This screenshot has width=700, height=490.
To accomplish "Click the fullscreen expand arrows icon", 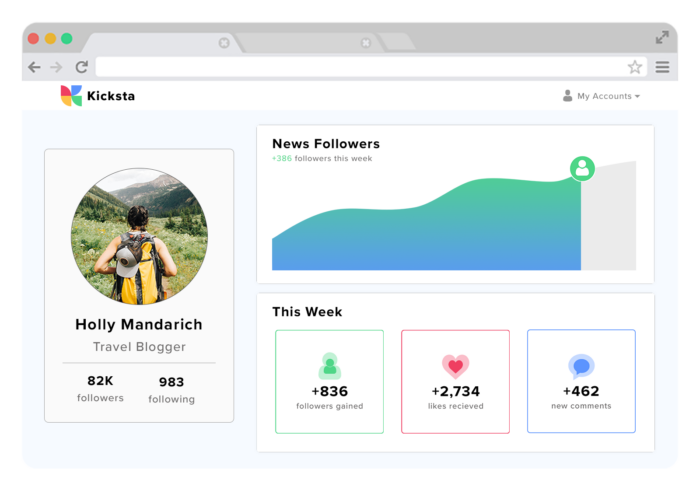I will click(662, 37).
